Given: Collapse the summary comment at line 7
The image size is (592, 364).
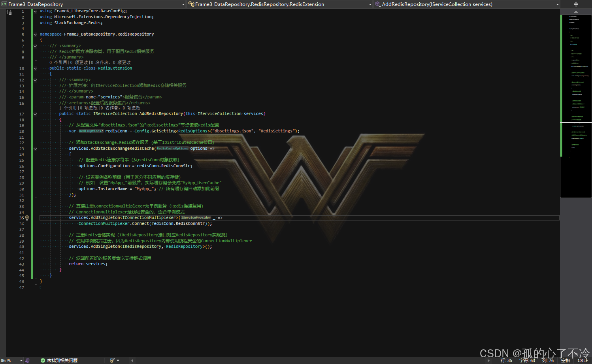Looking at the screenshot, I should click(35, 46).
